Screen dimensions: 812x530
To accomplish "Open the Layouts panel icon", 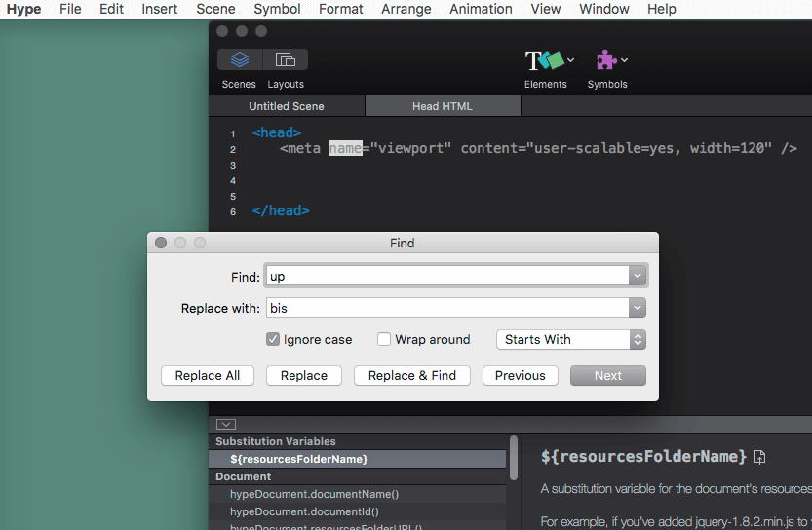I will (286, 59).
